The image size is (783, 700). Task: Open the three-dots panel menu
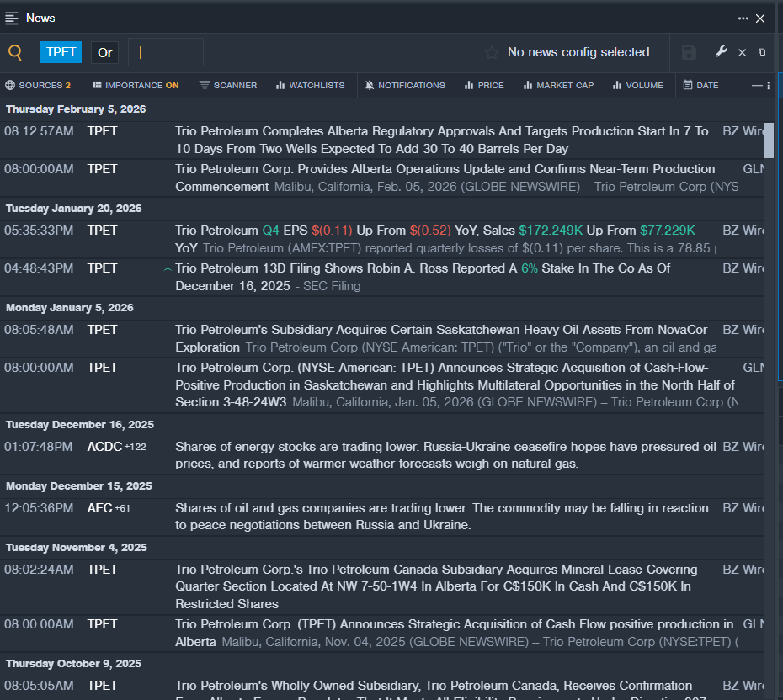pos(743,19)
